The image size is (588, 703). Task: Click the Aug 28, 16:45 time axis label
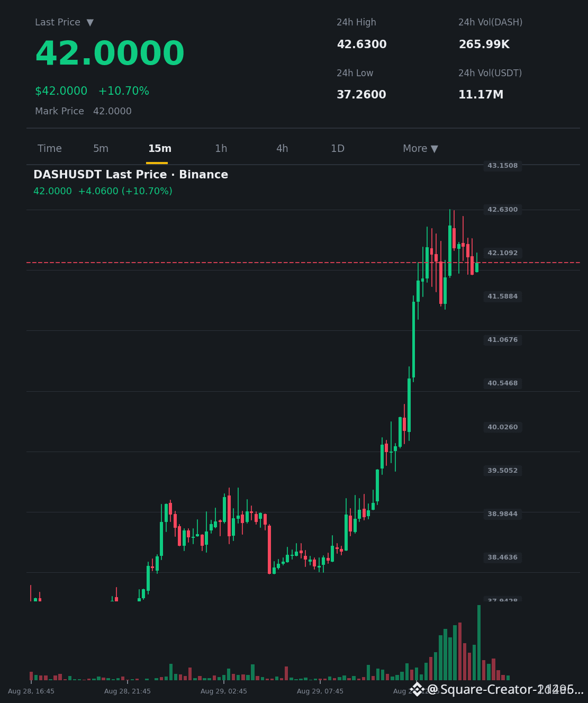coord(31,691)
